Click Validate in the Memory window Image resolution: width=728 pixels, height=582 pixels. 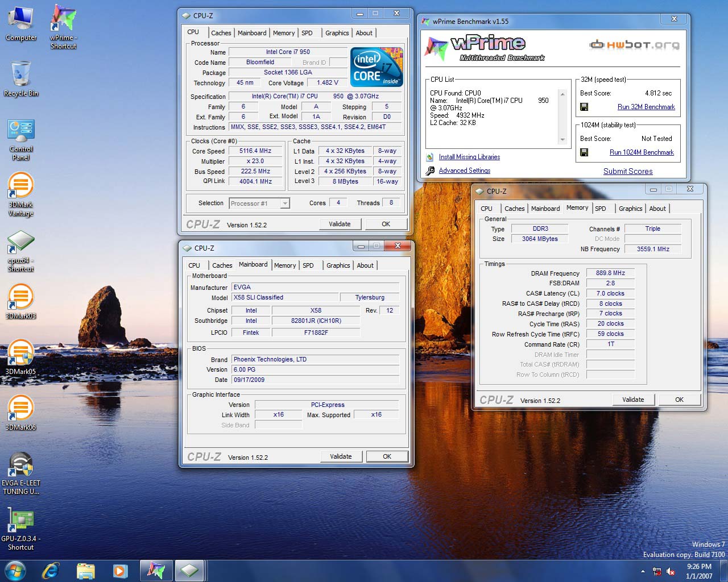tap(633, 400)
